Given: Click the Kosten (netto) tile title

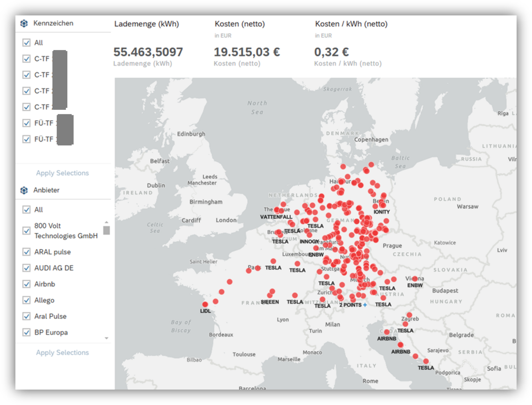Looking at the screenshot, I should 239,24.
